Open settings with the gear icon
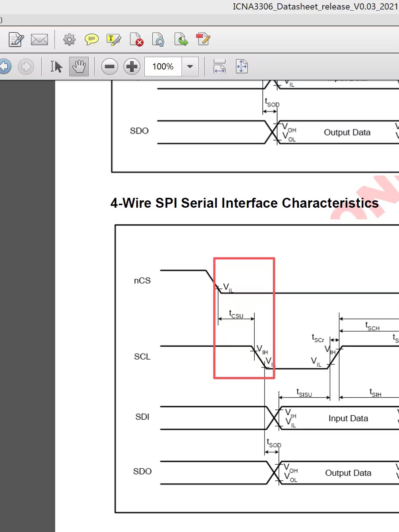The height and width of the screenshot is (532, 399). [x=69, y=39]
